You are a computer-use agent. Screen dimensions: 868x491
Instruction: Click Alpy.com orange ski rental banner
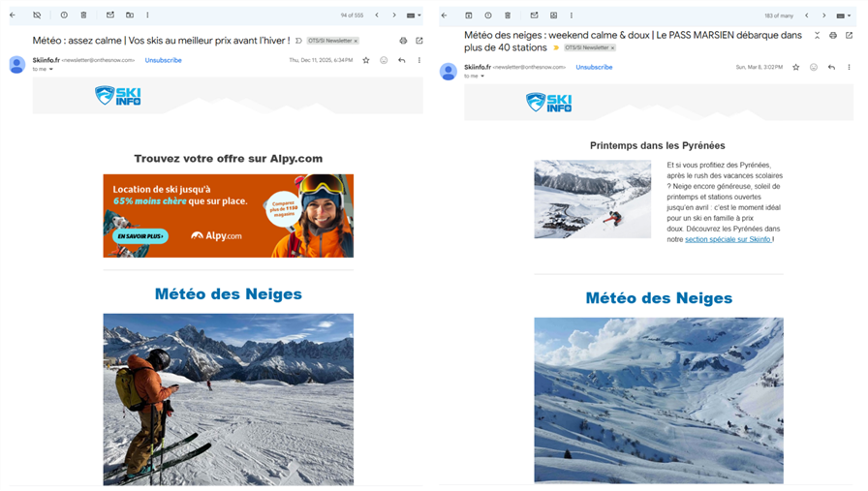pos(228,216)
